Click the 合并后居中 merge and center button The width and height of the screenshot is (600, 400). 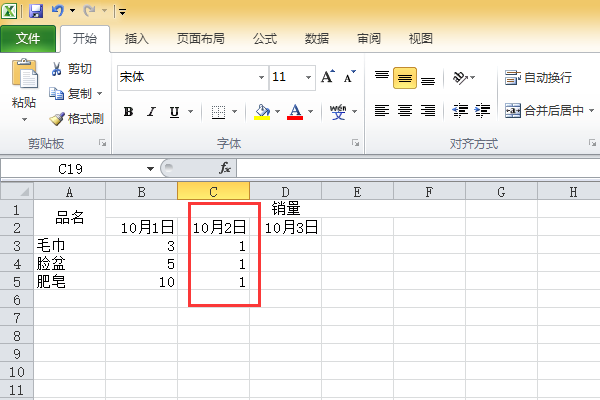pos(544,111)
